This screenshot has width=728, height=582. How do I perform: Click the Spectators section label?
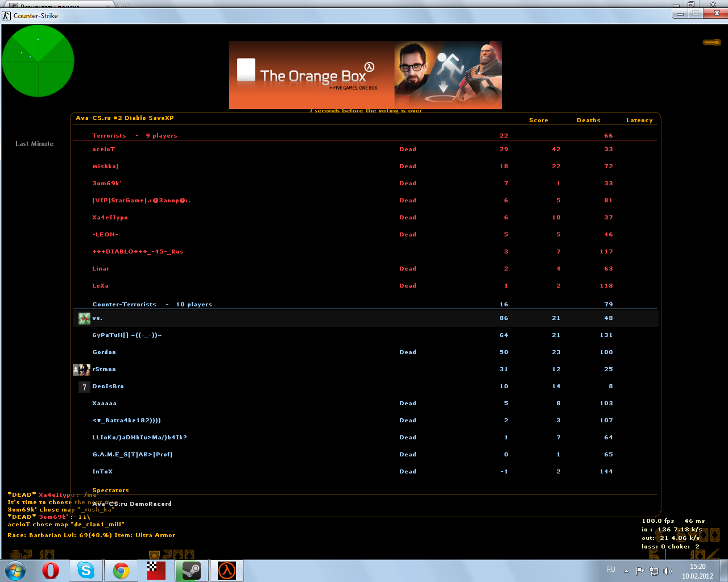(110, 490)
